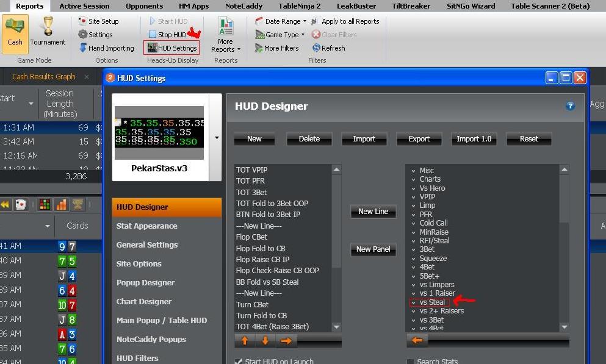Expand the vs Steal stat category
Viewport: 606px width, 364px height.
[x=413, y=302]
